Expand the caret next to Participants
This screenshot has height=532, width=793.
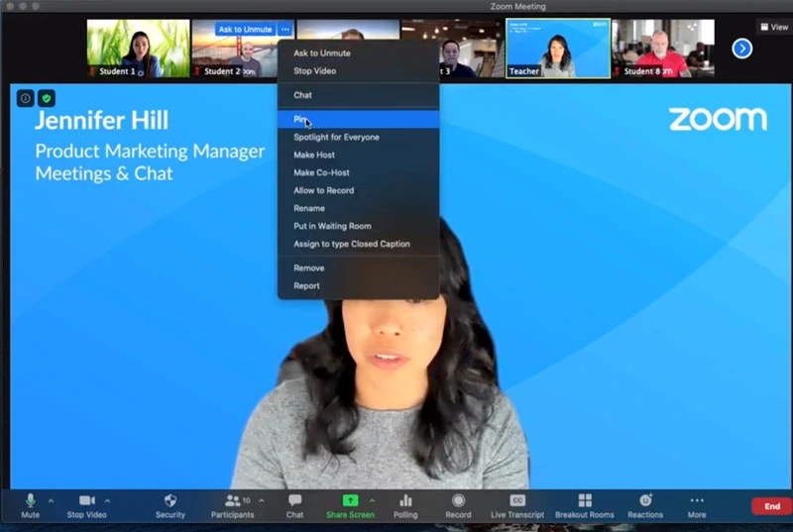[x=261, y=500]
